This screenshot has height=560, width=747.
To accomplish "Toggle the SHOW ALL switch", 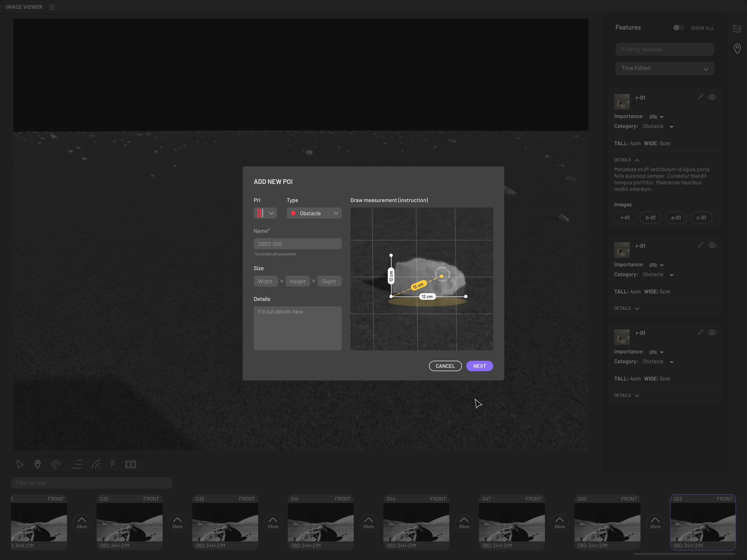I will click(678, 28).
